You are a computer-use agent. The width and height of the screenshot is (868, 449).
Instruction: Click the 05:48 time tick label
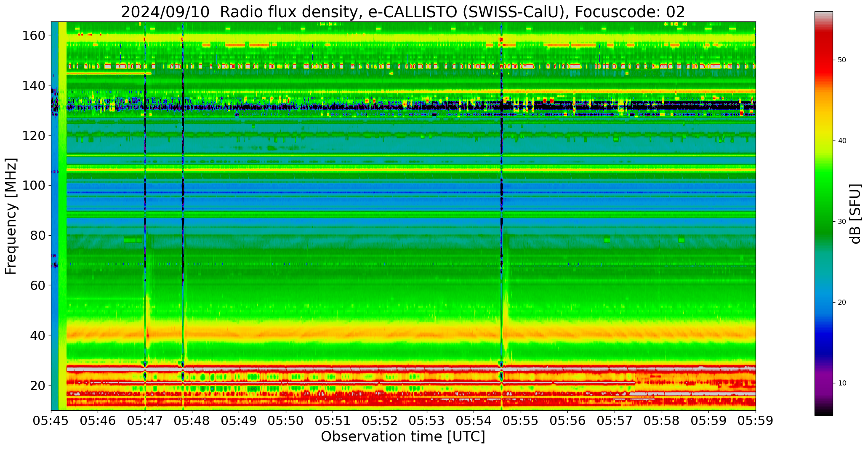click(x=192, y=420)
